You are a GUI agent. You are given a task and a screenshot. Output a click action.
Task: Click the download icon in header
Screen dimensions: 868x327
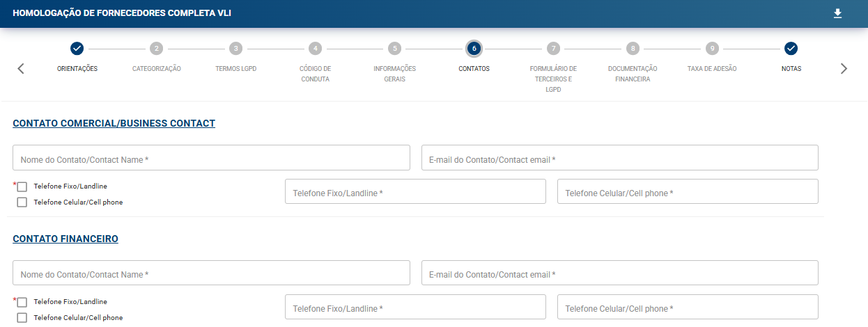(837, 13)
